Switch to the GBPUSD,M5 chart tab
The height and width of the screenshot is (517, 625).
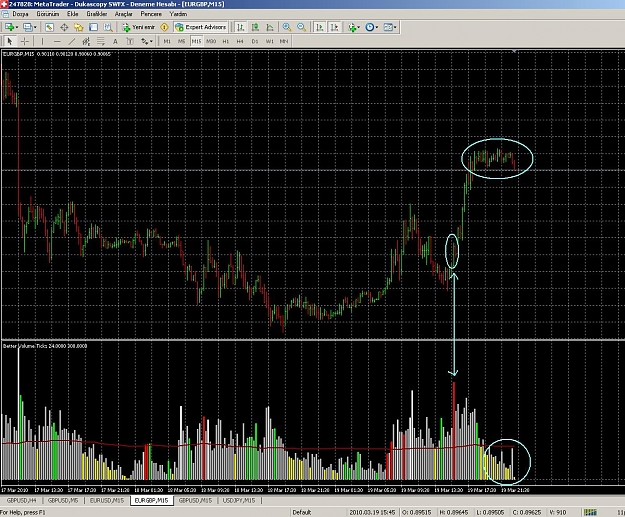pos(63,501)
